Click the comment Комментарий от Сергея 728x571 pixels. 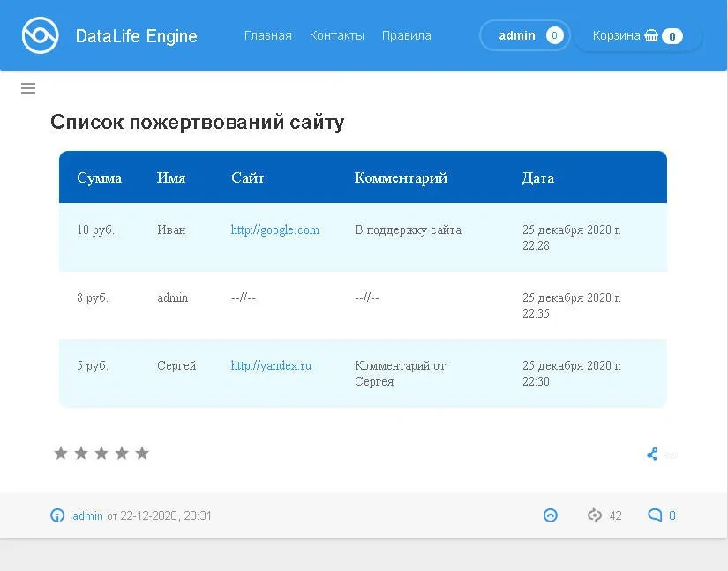tap(401, 373)
